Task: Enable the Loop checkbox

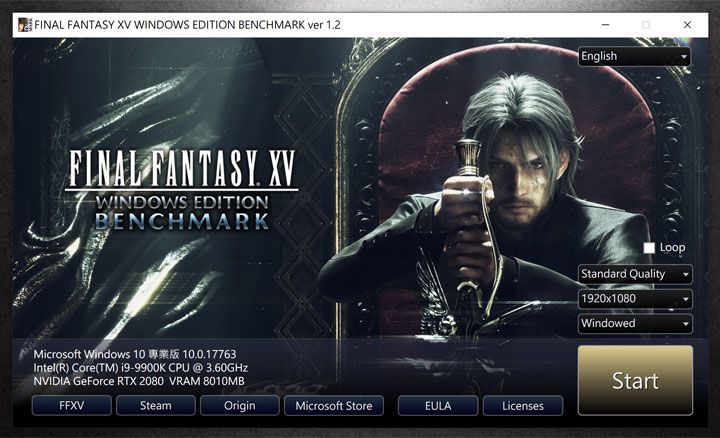Action: click(x=649, y=247)
